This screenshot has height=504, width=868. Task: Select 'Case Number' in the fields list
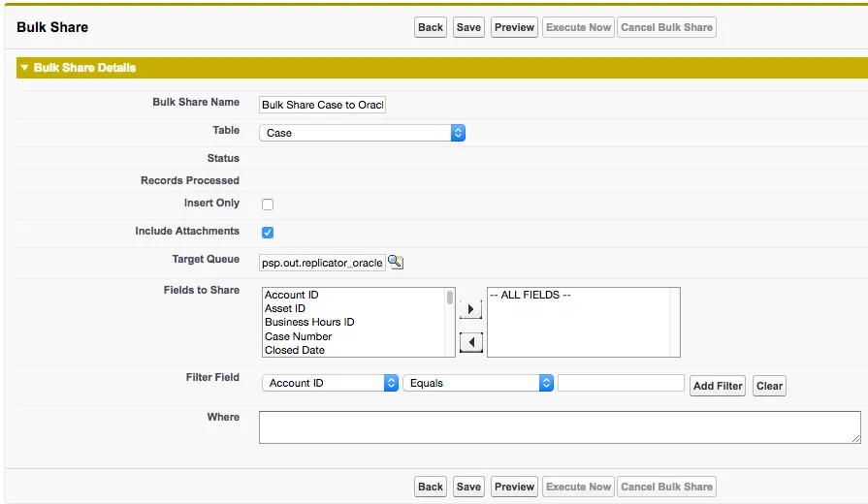coord(299,336)
